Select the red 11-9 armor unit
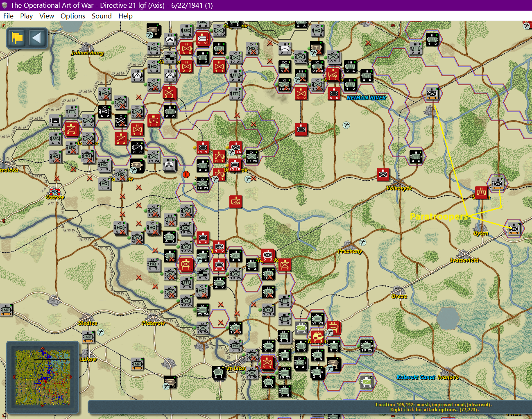 tap(203, 148)
